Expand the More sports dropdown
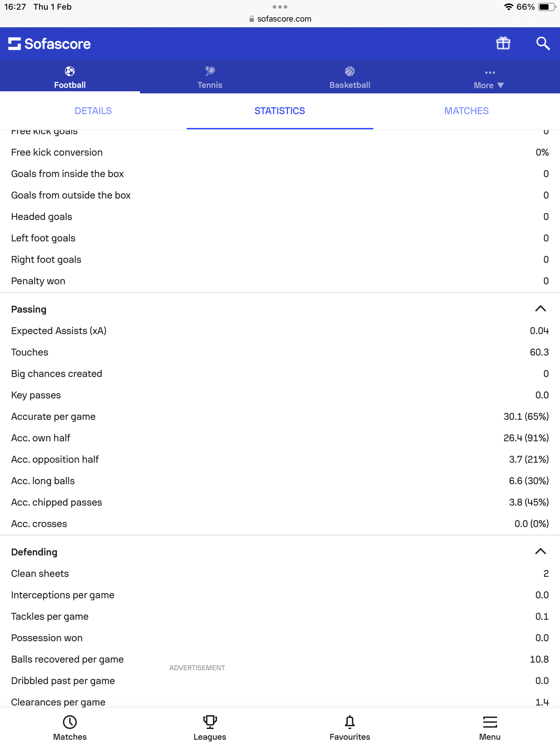This screenshot has height=747, width=560. [489, 79]
